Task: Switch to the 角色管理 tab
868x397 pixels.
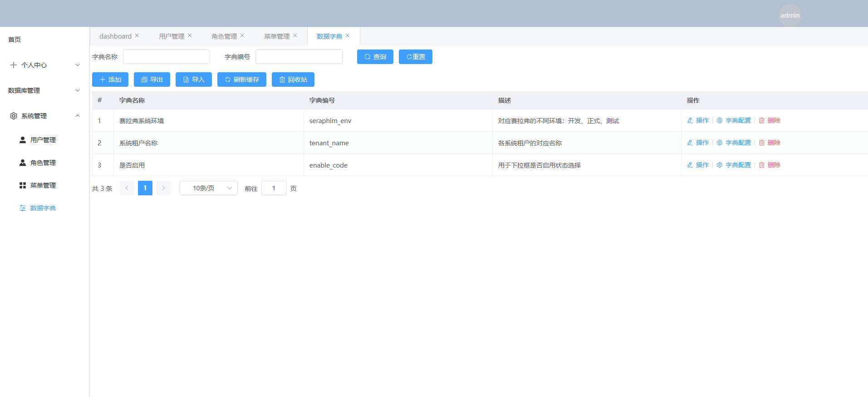Action: pyautogui.click(x=224, y=36)
